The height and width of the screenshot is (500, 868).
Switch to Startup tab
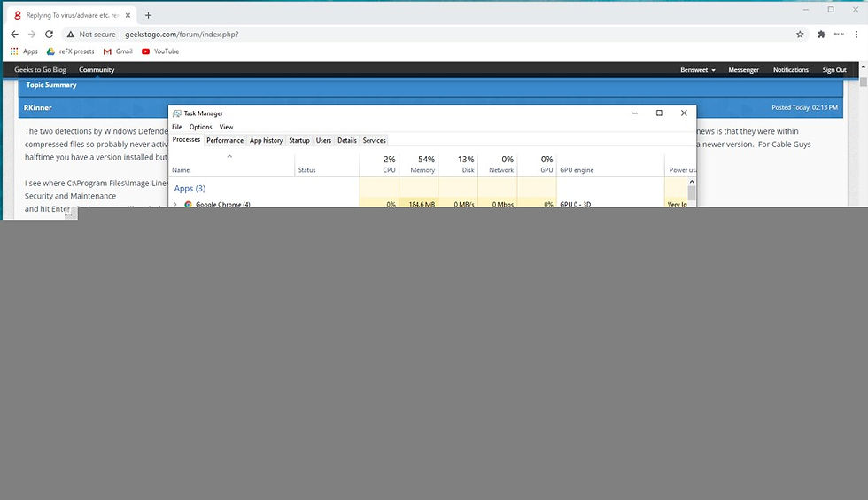pos(299,140)
